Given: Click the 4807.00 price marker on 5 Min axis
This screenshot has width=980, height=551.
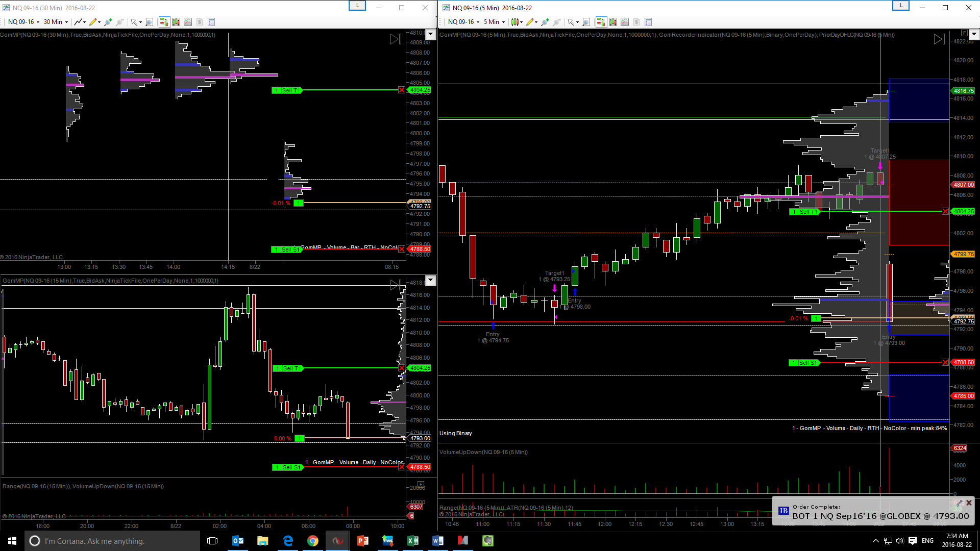Looking at the screenshot, I should (x=963, y=185).
